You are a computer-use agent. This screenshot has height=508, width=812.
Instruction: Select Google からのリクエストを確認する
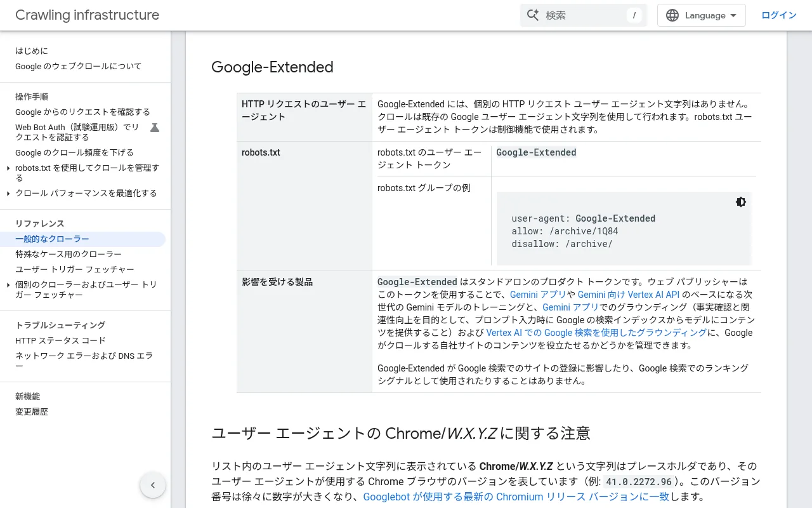pyautogui.click(x=82, y=112)
